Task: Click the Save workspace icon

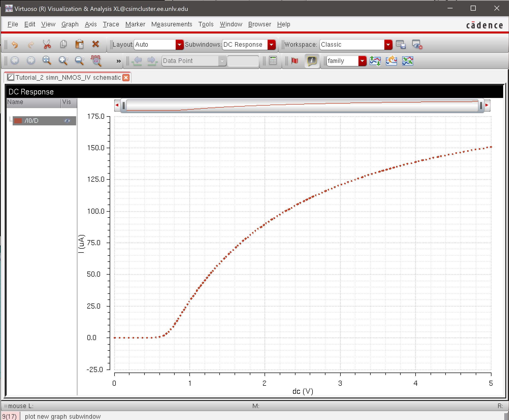Action: pos(401,45)
